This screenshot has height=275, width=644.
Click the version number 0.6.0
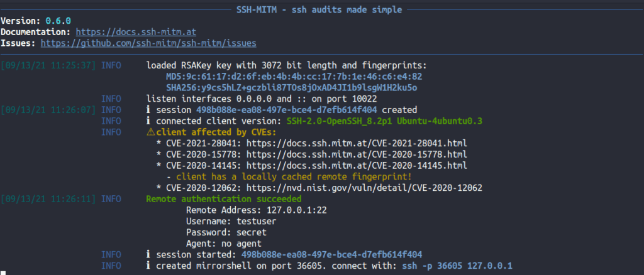pos(58,21)
